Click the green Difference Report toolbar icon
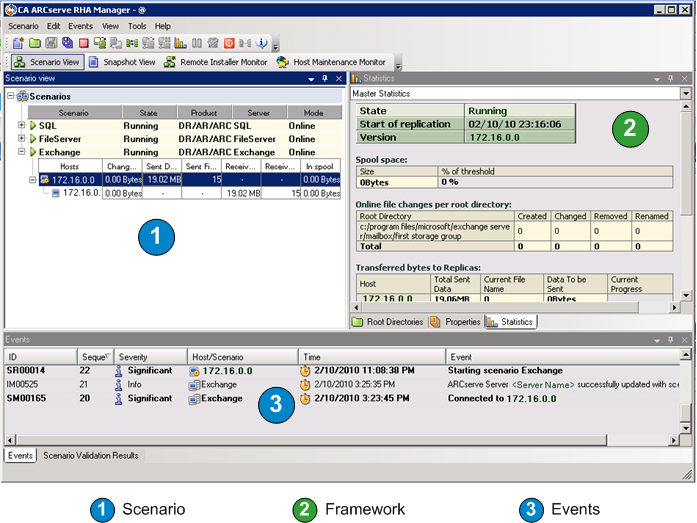This screenshot has width=697, height=523. click(132, 43)
